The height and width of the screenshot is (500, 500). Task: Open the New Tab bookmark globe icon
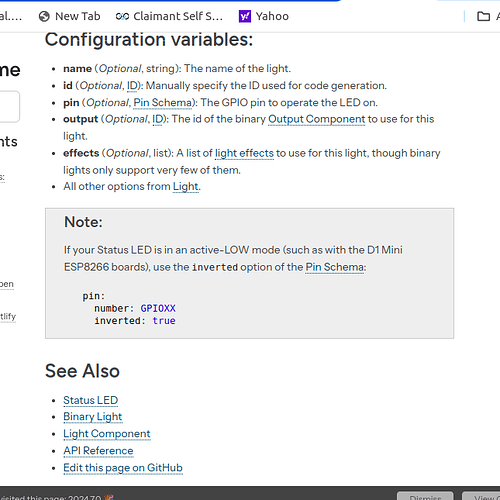click(44, 16)
